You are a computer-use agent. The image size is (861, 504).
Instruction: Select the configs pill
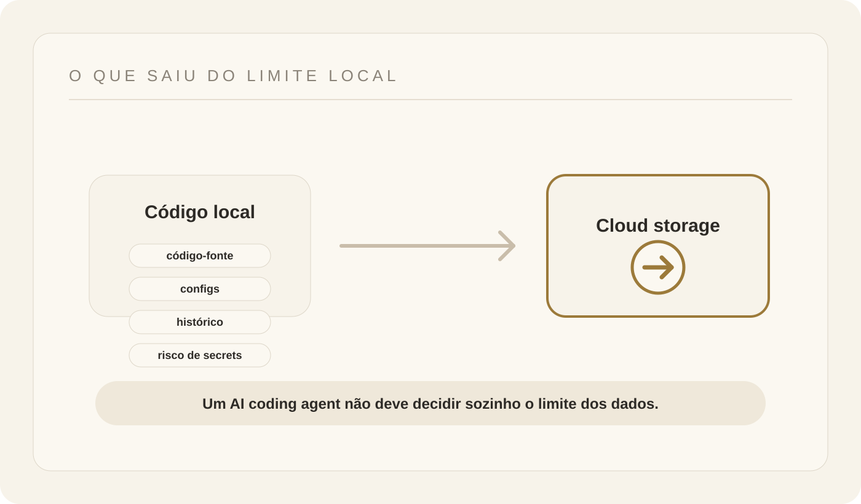click(200, 289)
